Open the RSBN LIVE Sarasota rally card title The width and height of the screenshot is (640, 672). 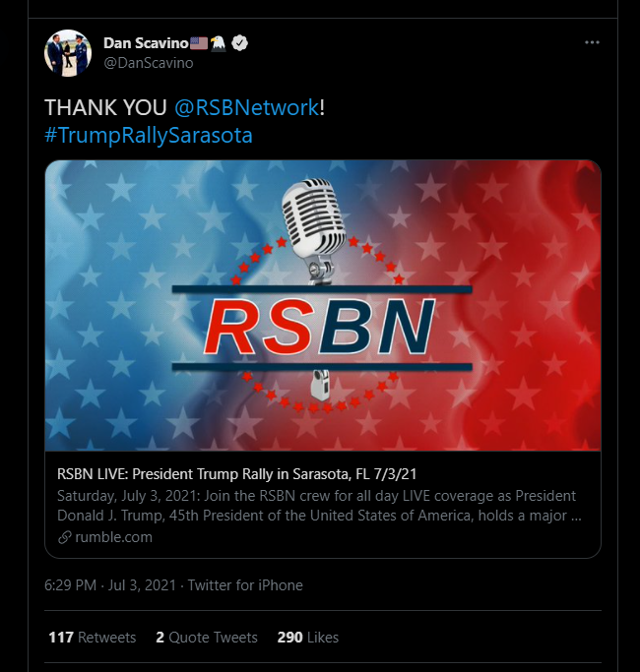pyautogui.click(x=236, y=474)
